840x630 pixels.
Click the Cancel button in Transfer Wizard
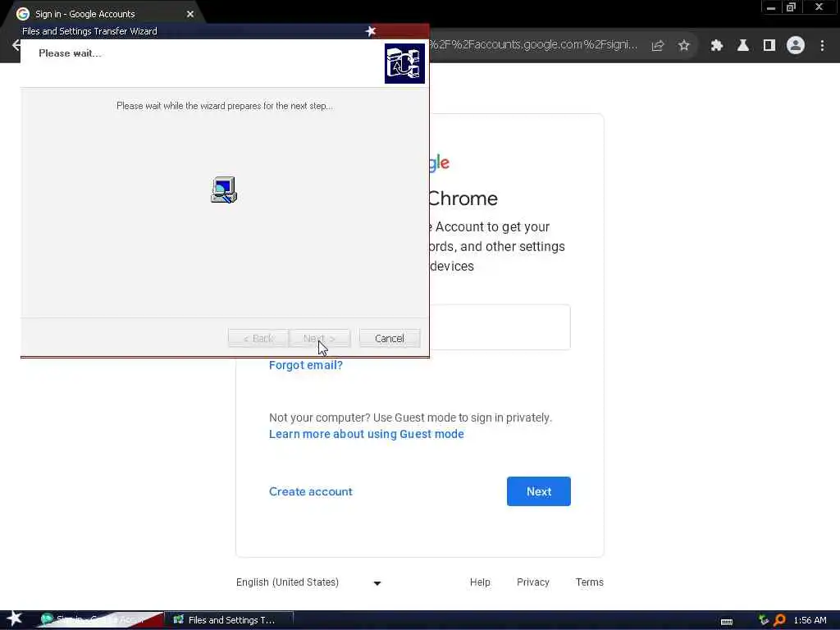coord(390,338)
